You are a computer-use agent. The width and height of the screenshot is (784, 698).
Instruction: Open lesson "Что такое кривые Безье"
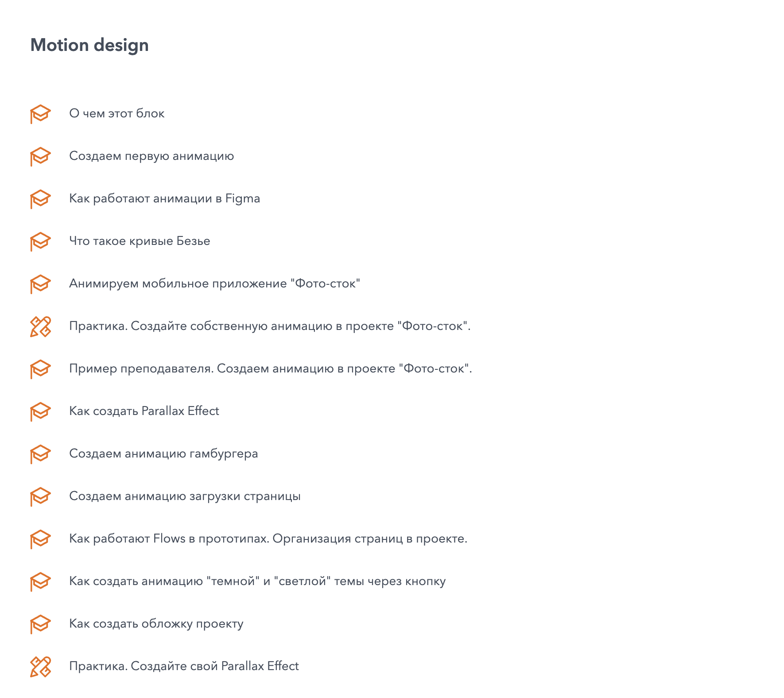tap(140, 241)
